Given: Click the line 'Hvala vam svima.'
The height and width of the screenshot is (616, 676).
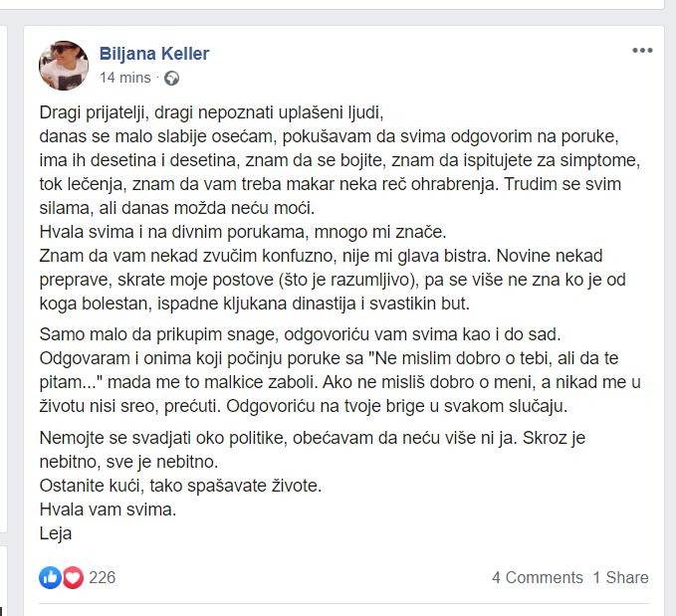Looking at the screenshot, I should [x=108, y=510].
